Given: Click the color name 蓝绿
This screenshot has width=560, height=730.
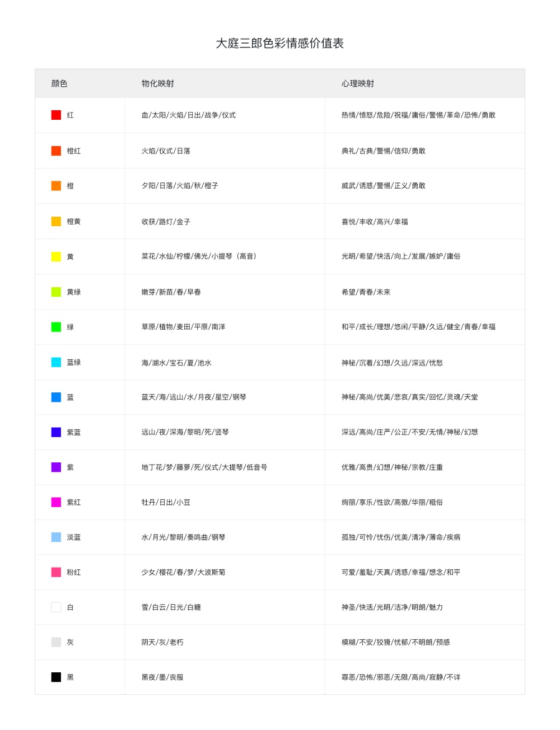Looking at the screenshot, I should pyautogui.click(x=74, y=362).
